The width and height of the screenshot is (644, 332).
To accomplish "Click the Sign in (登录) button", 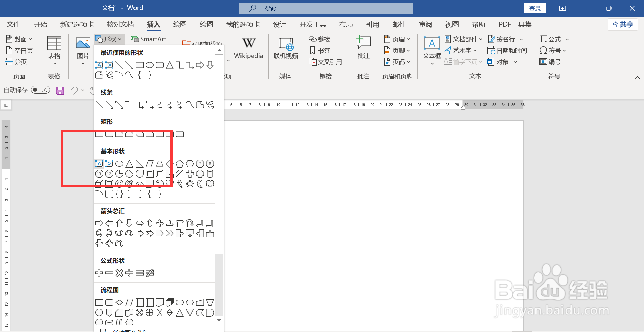I will tap(535, 8).
